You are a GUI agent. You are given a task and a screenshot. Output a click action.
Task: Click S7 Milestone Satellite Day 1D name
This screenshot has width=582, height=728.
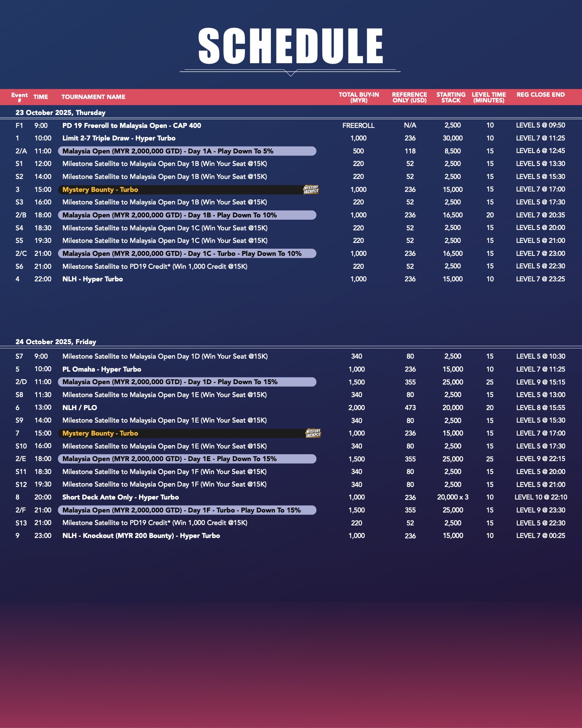[x=165, y=356]
